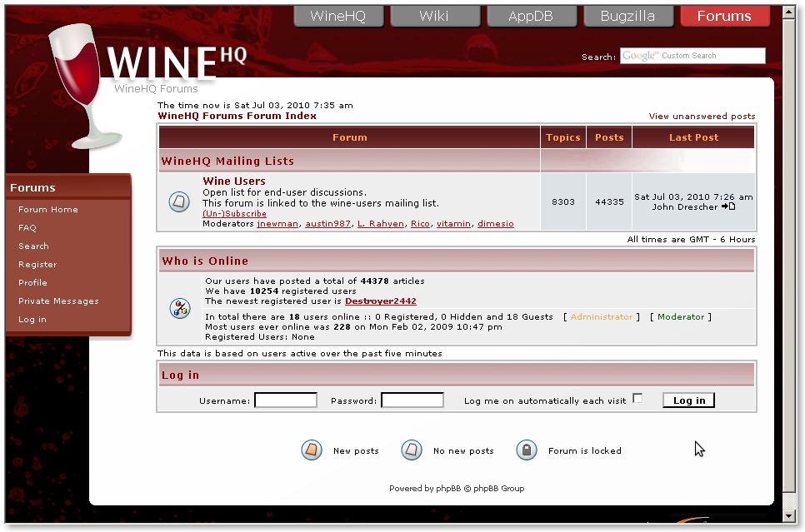Click the Forum is locked legend icon
Image resolution: width=805 pixels, height=532 pixels.
click(526, 450)
